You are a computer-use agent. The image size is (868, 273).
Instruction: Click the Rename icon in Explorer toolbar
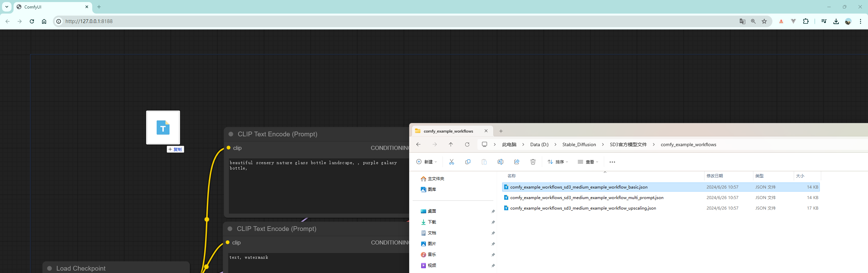point(500,162)
